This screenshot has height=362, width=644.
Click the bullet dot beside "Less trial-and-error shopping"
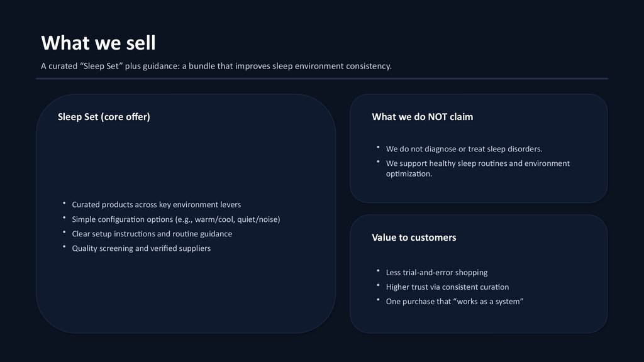click(378, 271)
